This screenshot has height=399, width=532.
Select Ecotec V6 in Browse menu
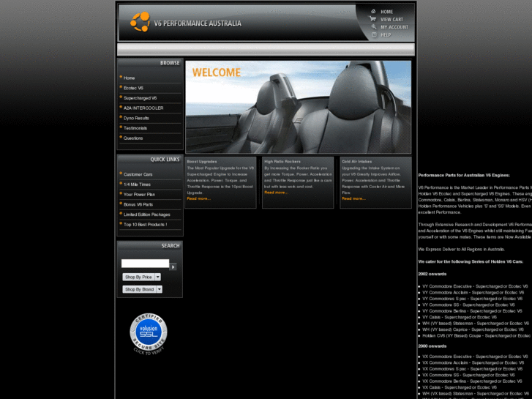(x=133, y=88)
